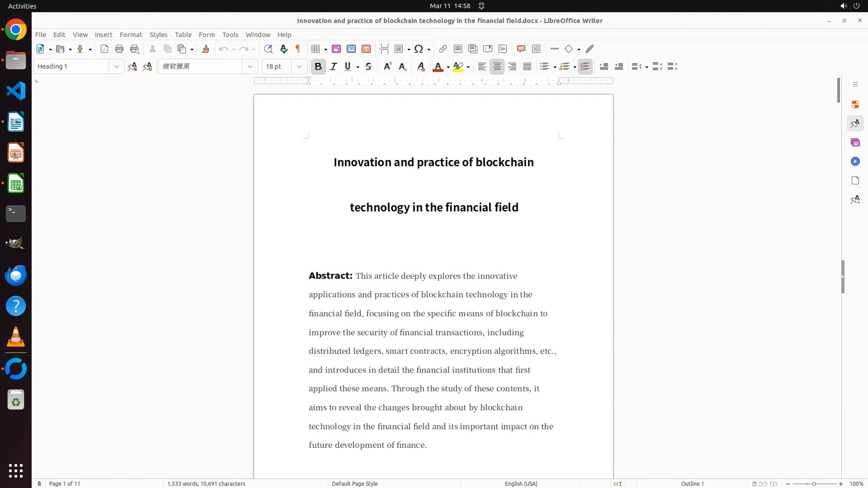Click the Print icon
Viewport: 868px width, 488px height.
pos(119,49)
